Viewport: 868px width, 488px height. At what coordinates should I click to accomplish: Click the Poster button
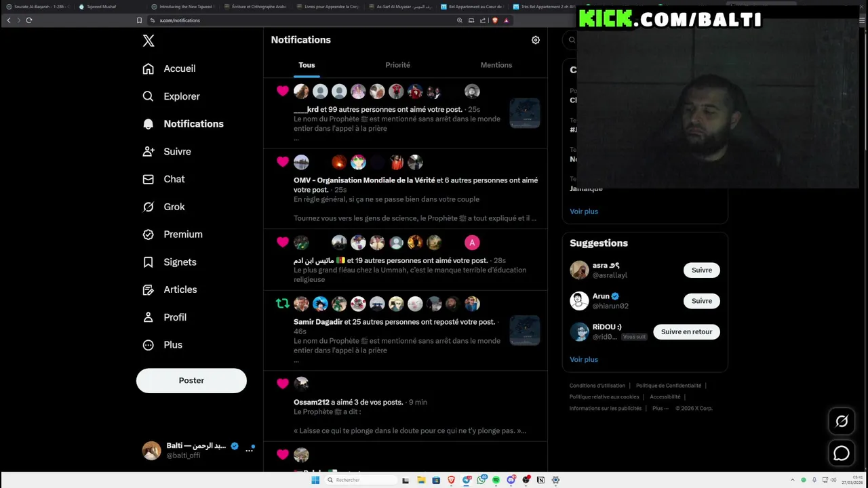191,380
